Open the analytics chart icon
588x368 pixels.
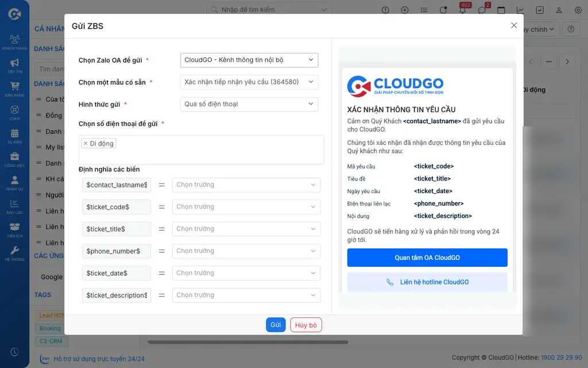click(x=520, y=10)
